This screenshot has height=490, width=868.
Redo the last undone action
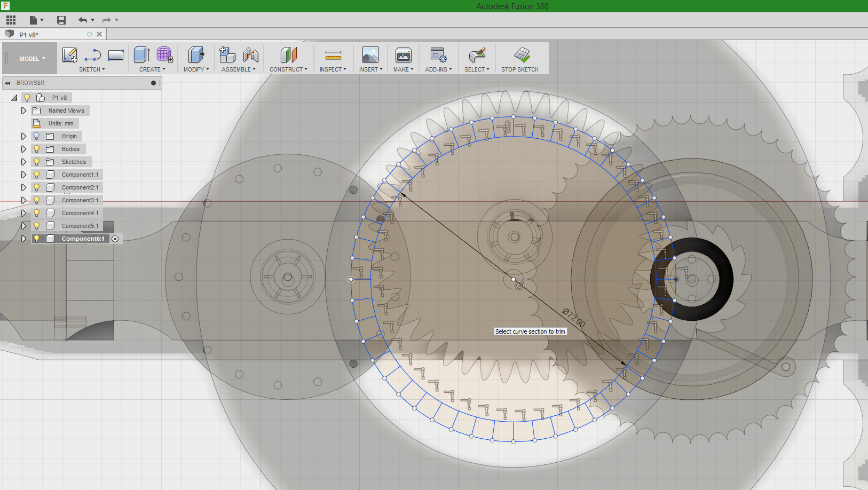[107, 20]
